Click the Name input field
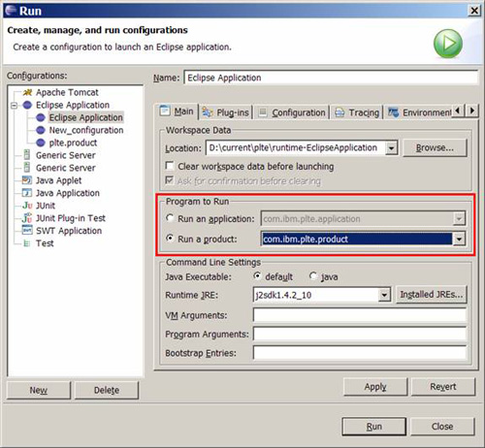Image resolution: width=485 pixels, height=448 pixels. pos(331,78)
